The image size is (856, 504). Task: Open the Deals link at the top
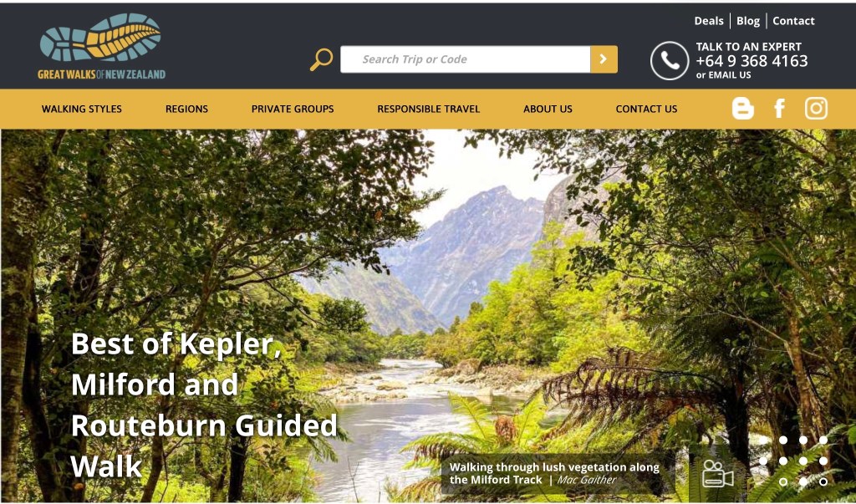(x=709, y=21)
